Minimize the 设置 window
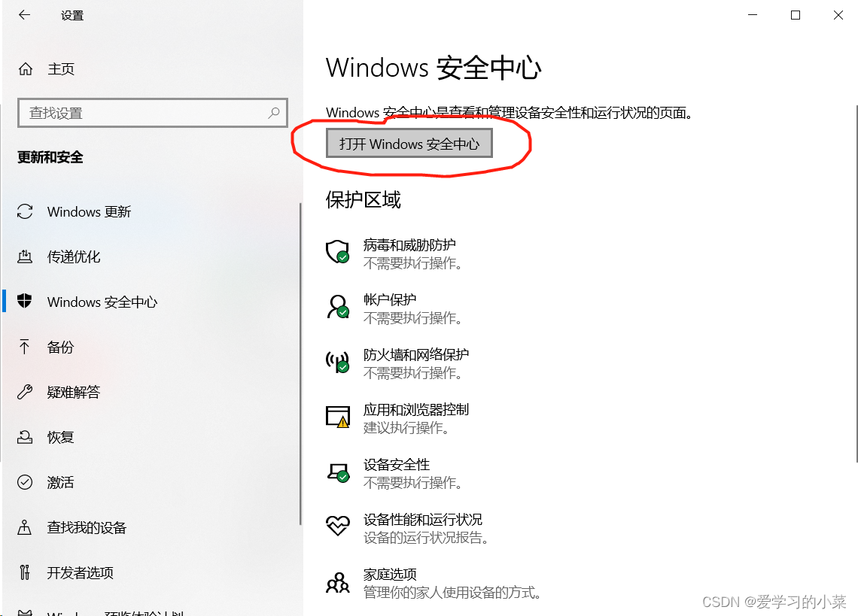 tap(753, 15)
